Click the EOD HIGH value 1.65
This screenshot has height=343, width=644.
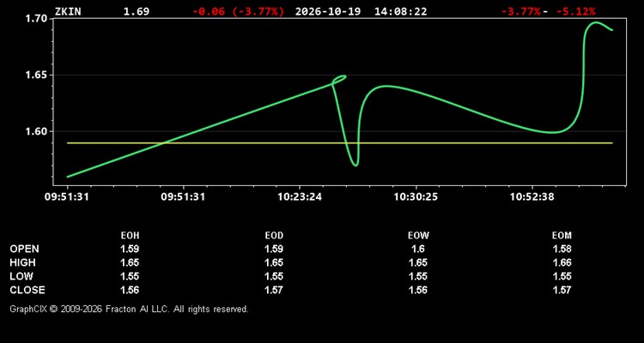(x=274, y=262)
